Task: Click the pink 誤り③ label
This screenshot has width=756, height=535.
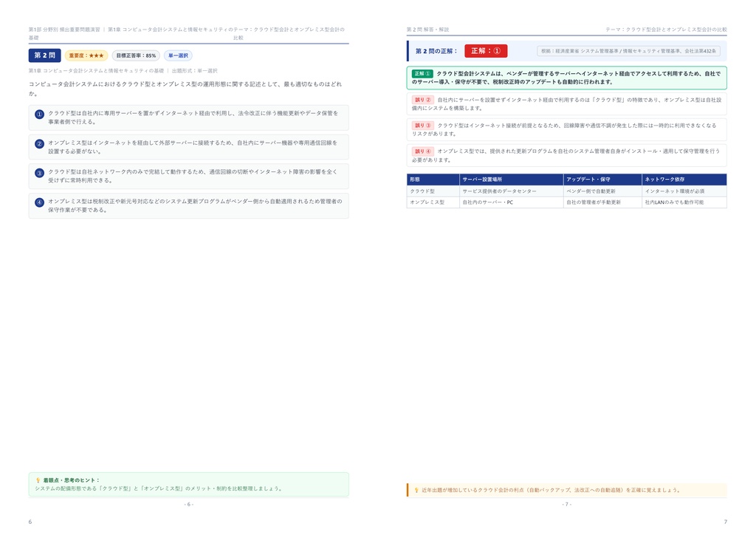Action: point(423,126)
